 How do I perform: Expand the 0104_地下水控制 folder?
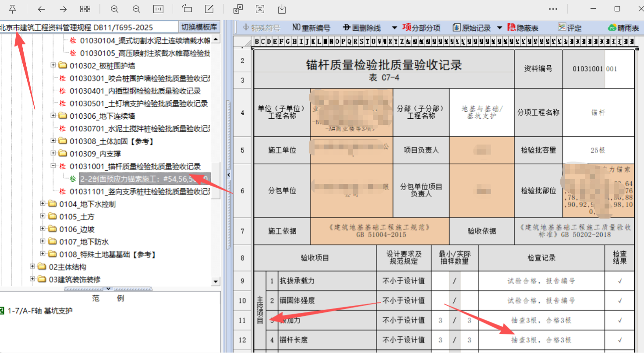pos(43,204)
